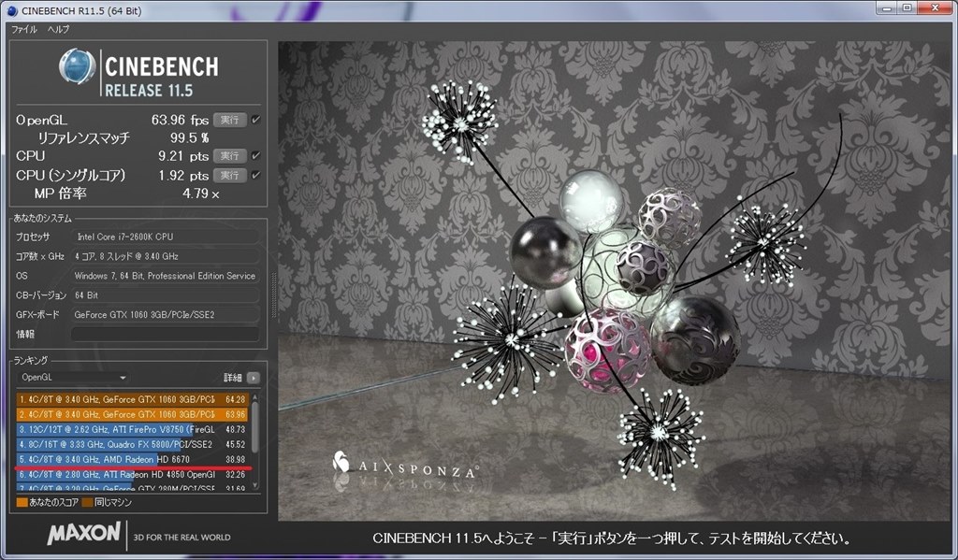Screen dimensions: 958x560
Task: Toggle the CPU test checkbox
Action: tap(256, 156)
